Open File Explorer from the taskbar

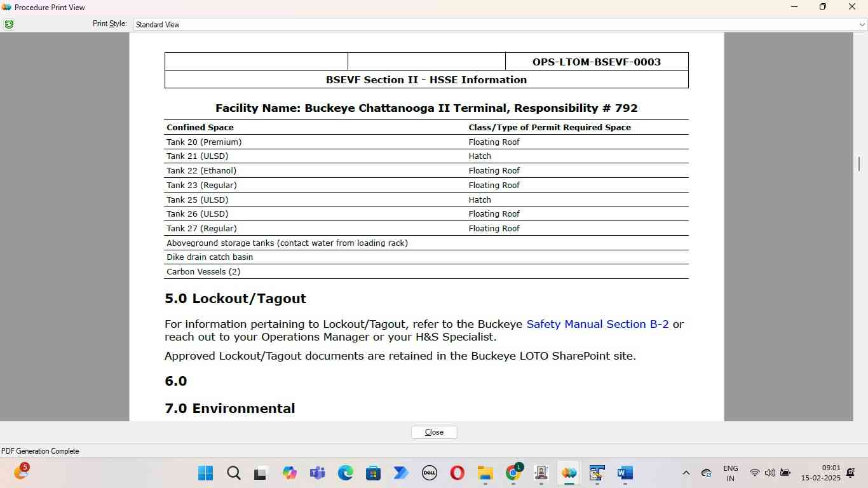[485, 473]
